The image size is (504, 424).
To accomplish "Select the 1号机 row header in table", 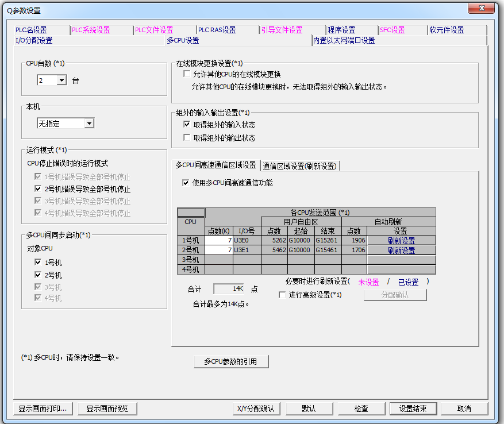I will coord(191,240).
